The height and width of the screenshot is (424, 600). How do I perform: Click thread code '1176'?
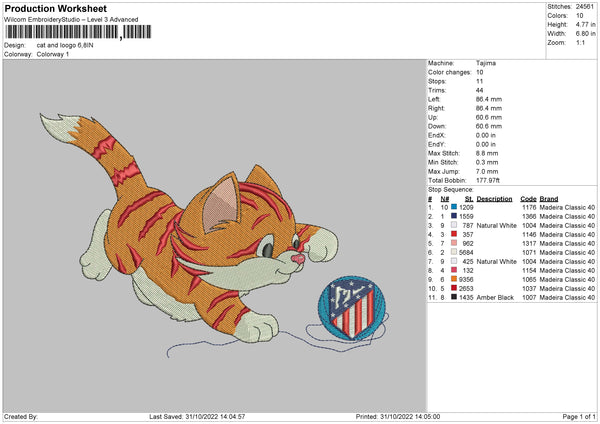[529, 207]
